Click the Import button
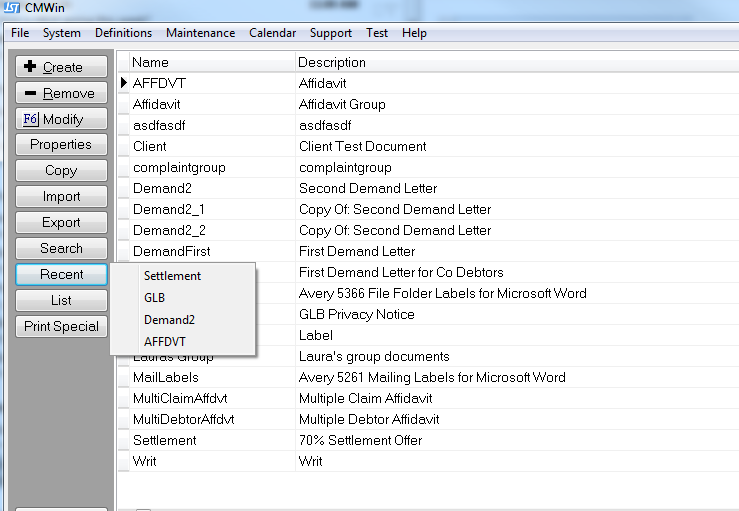The image size is (739, 511). click(62, 197)
